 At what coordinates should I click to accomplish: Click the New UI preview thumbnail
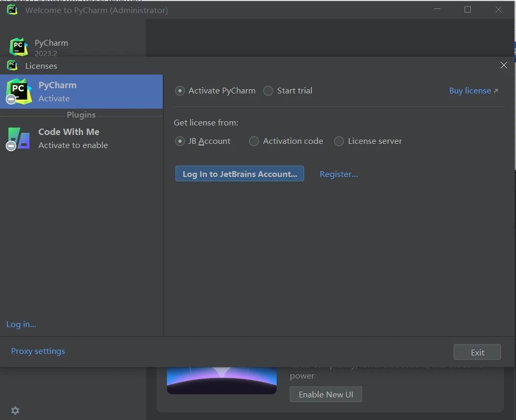tap(222, 381)
